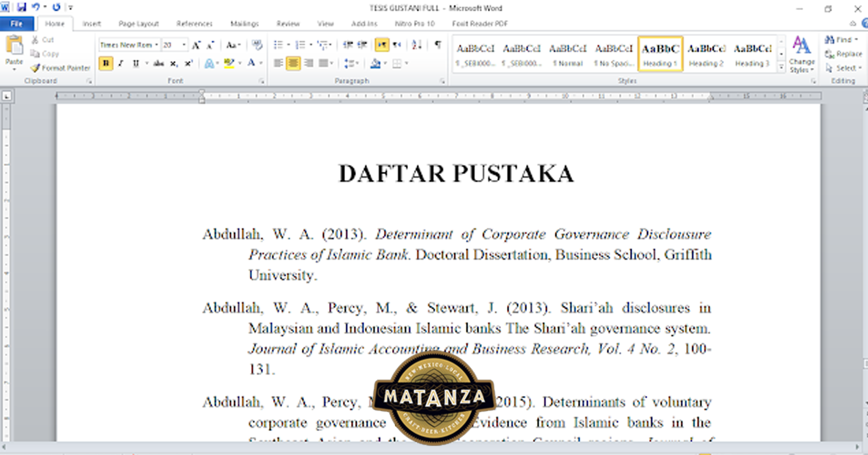Image resolution: width=868 pixels, height=455 pixels.
Task: Click the tab selector at ruler corner
Action: pos(7,96)
